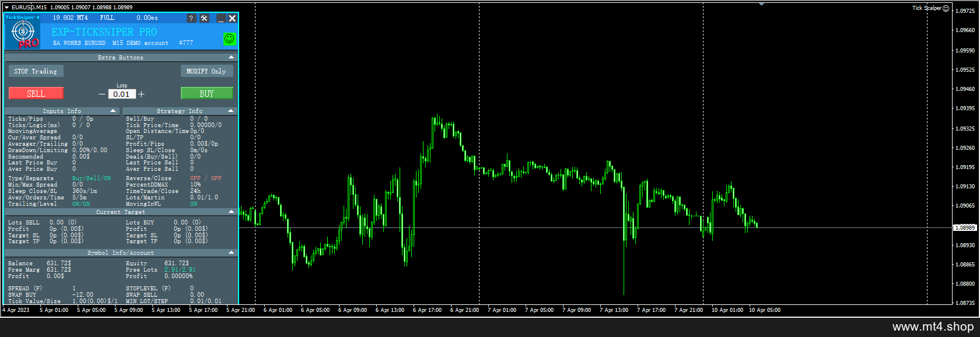
Task: Collapse the Strategy Info section
Action: pos(231,111)
